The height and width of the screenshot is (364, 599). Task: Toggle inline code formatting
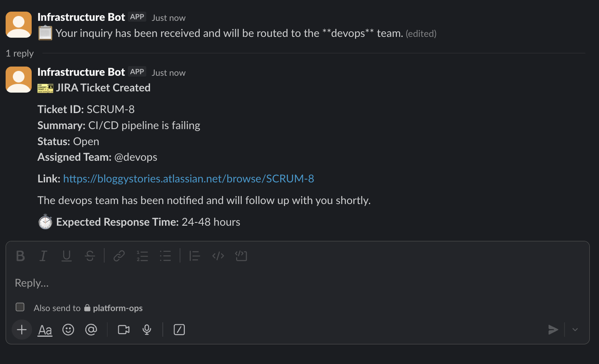click(x=218, y=256)
